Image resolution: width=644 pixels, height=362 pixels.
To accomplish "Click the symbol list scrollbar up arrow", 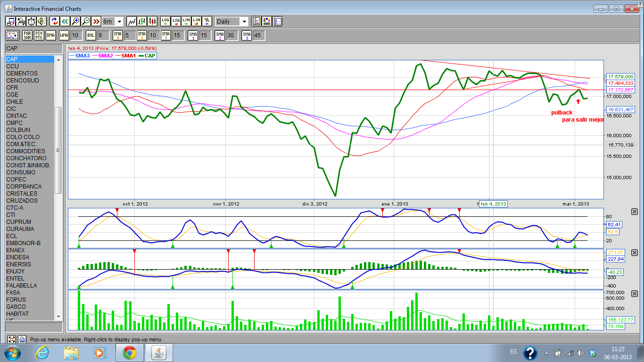I will [x=58, y=59].
